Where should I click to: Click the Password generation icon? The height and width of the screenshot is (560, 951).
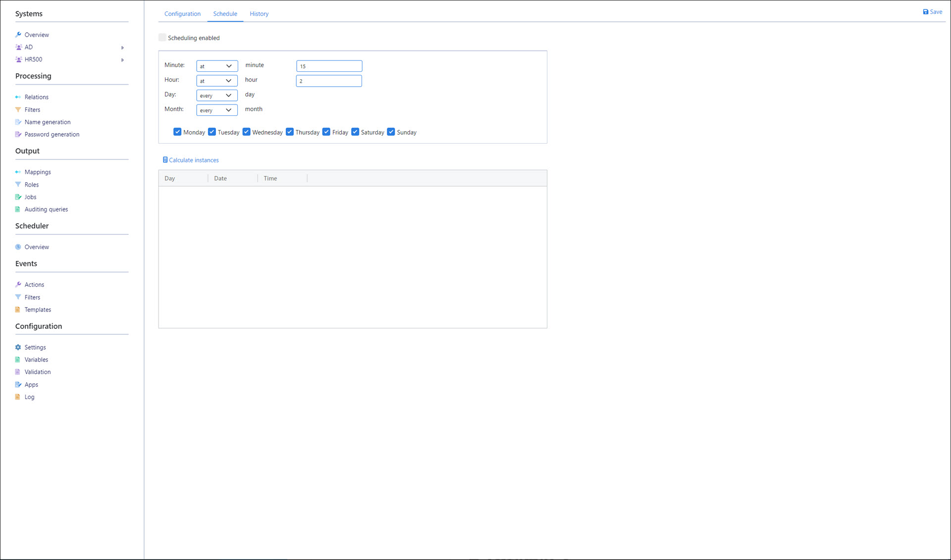[18, 134]
